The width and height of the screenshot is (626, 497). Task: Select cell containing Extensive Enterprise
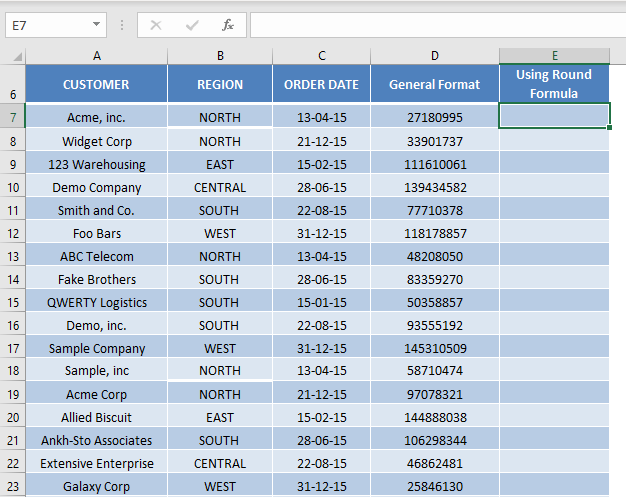point(97,463)
